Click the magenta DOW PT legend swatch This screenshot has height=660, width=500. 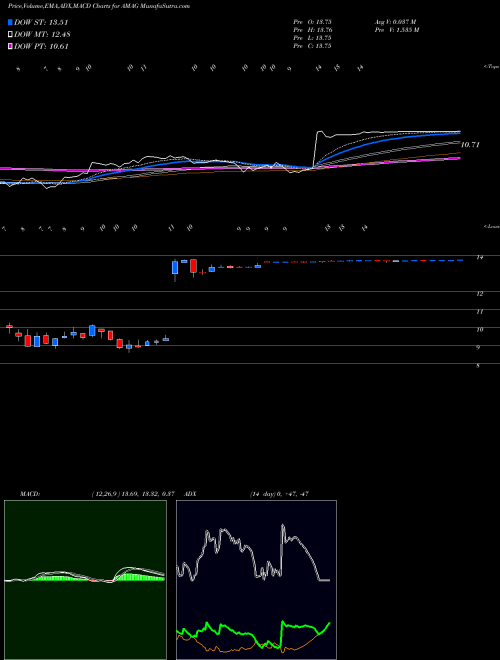click(x=10, y=46)
